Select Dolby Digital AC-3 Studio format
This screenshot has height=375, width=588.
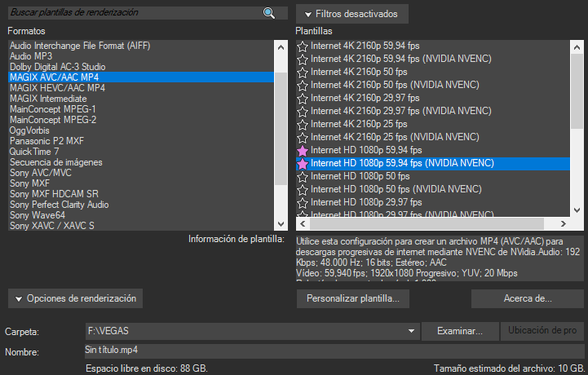pyautogui.click(x=141, y=67)
